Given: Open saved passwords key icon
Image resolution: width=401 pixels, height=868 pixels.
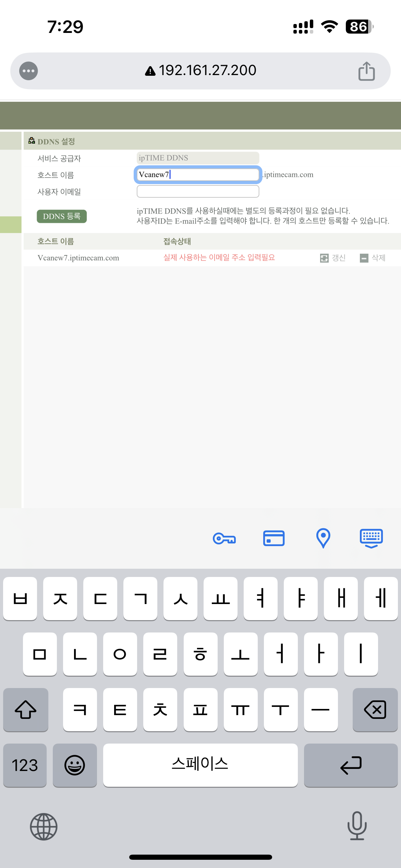Looking at the screenshot, I should (224, 538).
